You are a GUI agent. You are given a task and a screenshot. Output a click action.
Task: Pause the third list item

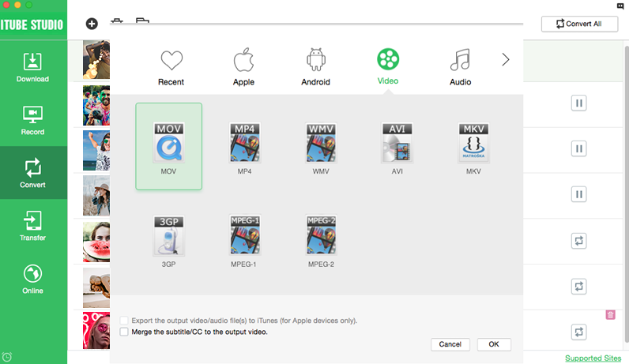click(579, 148)
